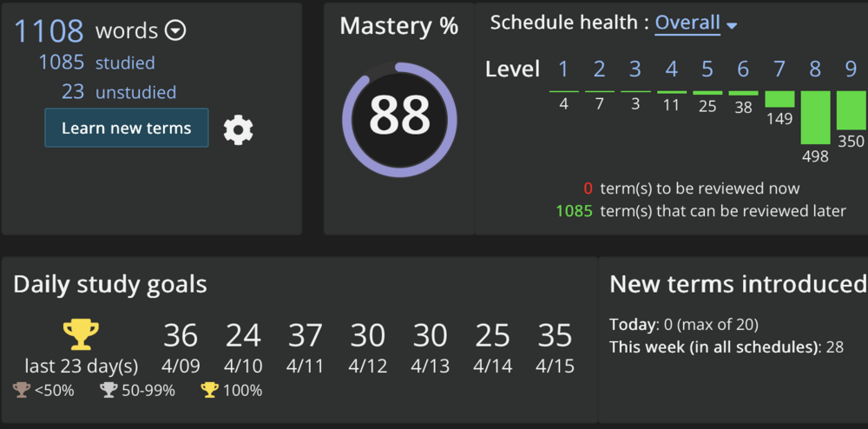
Task: Click the 1085 studied count
Action: point(62,63)
